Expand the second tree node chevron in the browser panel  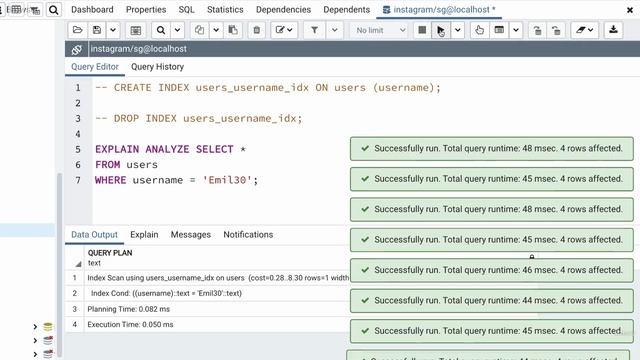point(35,340)
